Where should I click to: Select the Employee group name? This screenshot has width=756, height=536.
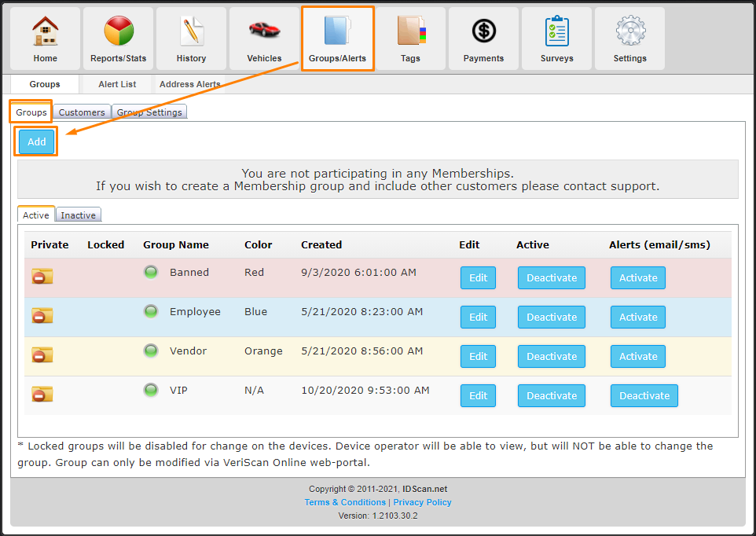195,312
